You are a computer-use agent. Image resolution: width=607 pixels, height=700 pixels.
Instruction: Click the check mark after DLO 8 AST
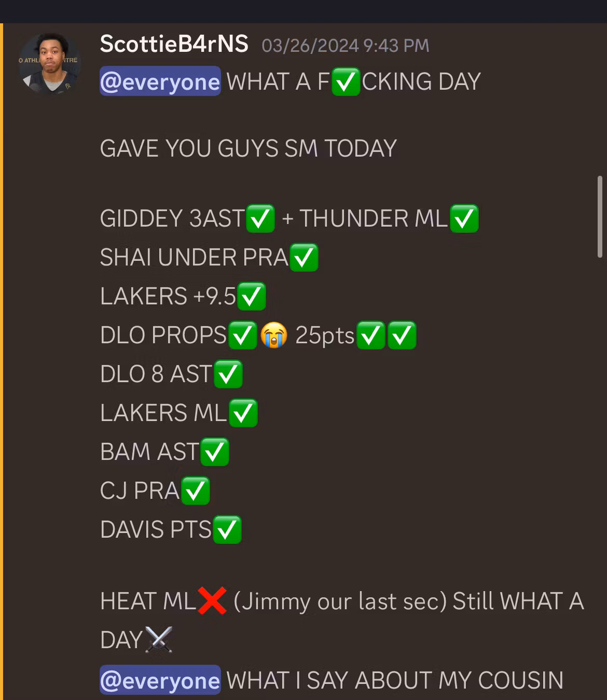(x=228, y=374)
